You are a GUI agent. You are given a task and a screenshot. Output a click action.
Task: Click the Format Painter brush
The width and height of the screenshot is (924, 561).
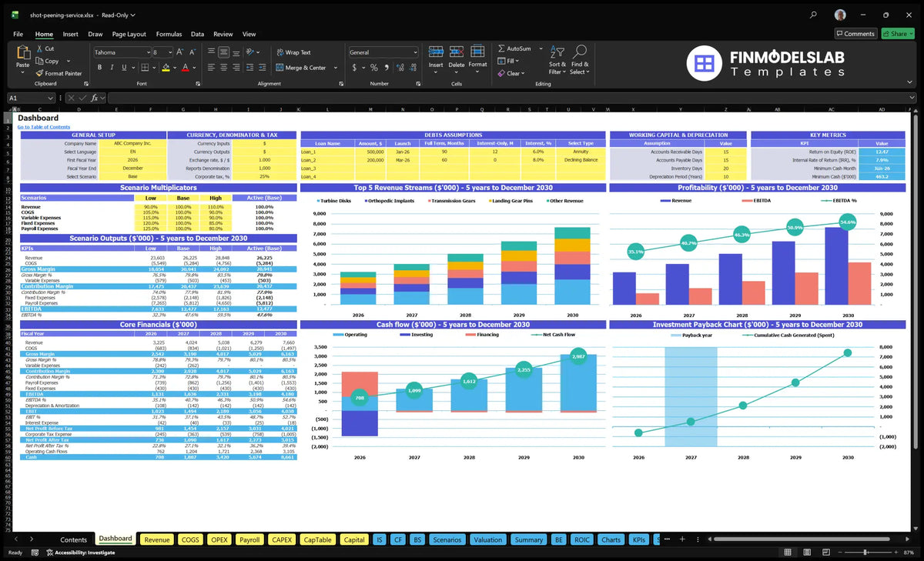coord(39,73)
